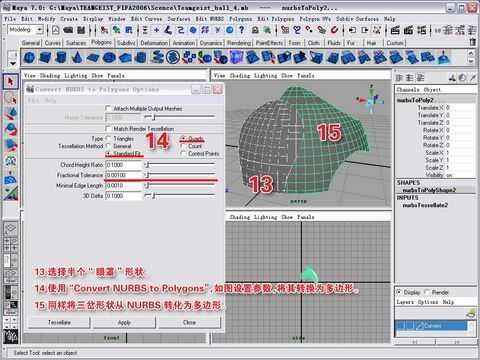Select nurbsToPolyShape2 under SHAPES
Viewport: 480px width, 360px height.
(x=429, y=190)
